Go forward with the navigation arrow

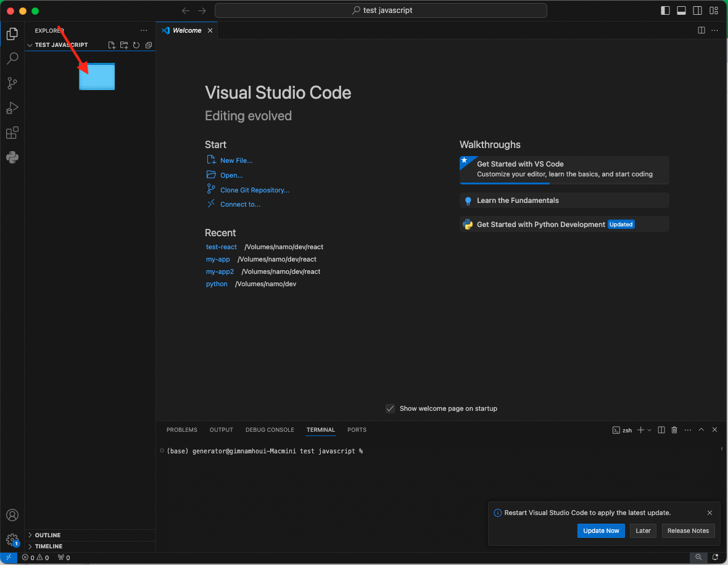point(202,10)
